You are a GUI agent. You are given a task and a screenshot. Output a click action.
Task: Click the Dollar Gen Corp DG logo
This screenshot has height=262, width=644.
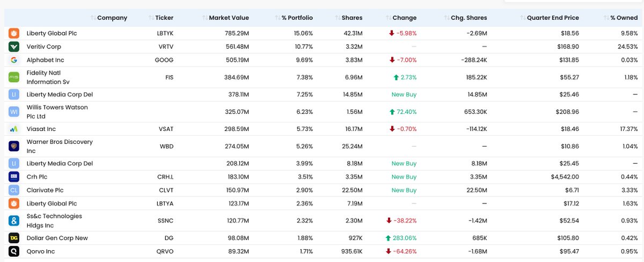tap(14, 238)
